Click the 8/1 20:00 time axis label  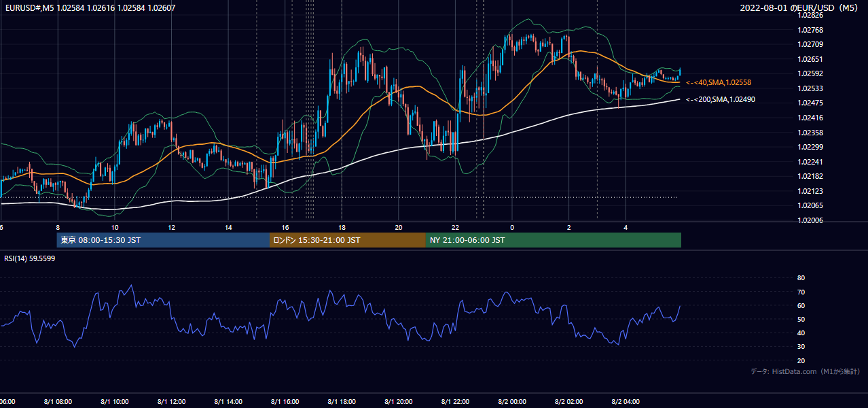coord(399,402)
